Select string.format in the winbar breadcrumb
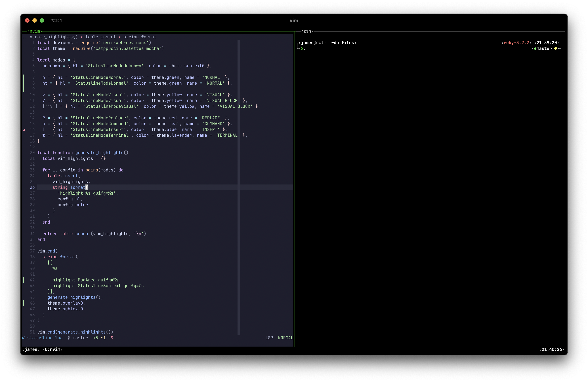The height and width of the screenshot is (382, 588). 140,37
